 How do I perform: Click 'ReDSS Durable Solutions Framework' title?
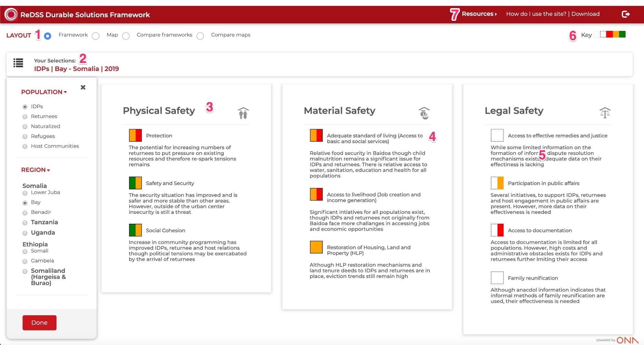click(x=85, y=15)
